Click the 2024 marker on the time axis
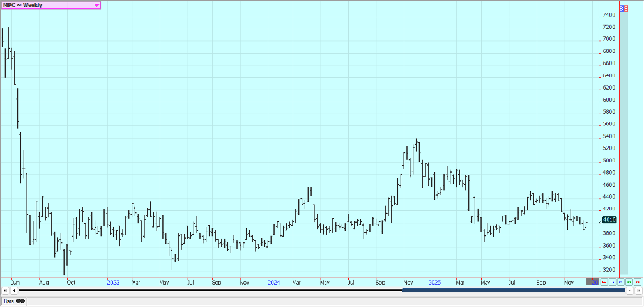The image size is (644, 307). [x=273, y=282]
